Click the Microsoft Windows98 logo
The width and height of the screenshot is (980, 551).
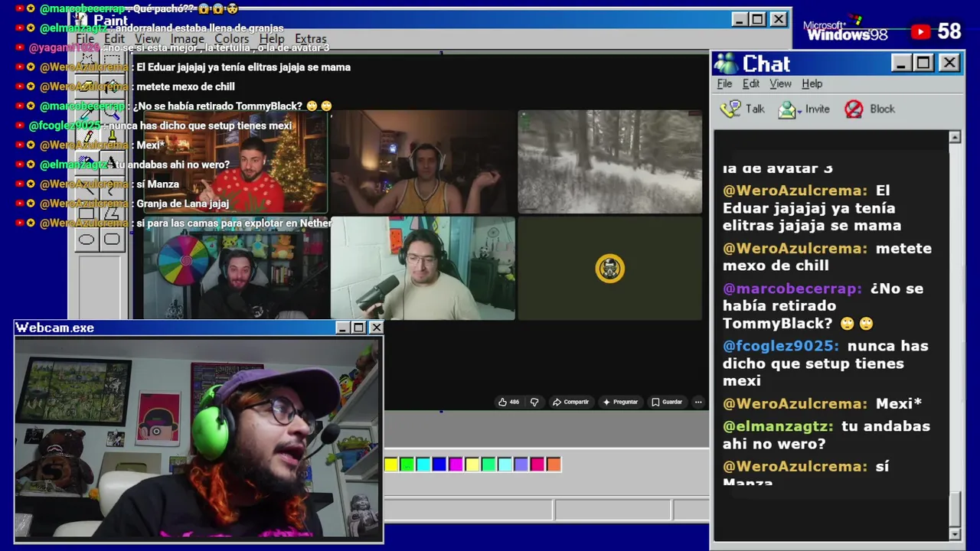[845, 31]
